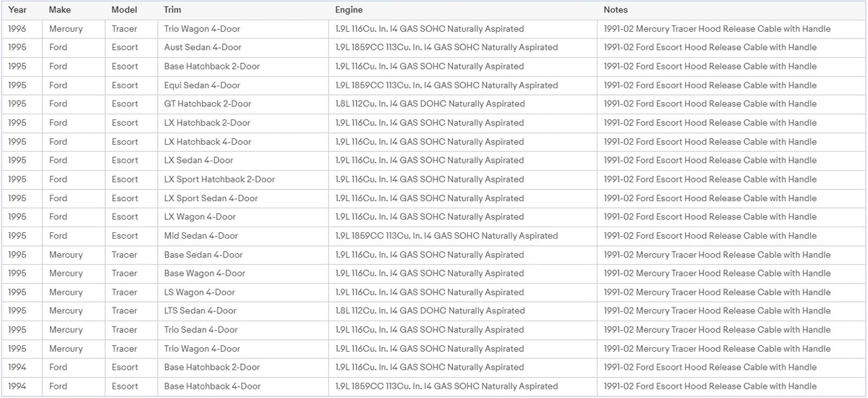Select LX Sport Sedan 4-Door row
The width and height of the screenshot is (868, 398).
(434, 198)
